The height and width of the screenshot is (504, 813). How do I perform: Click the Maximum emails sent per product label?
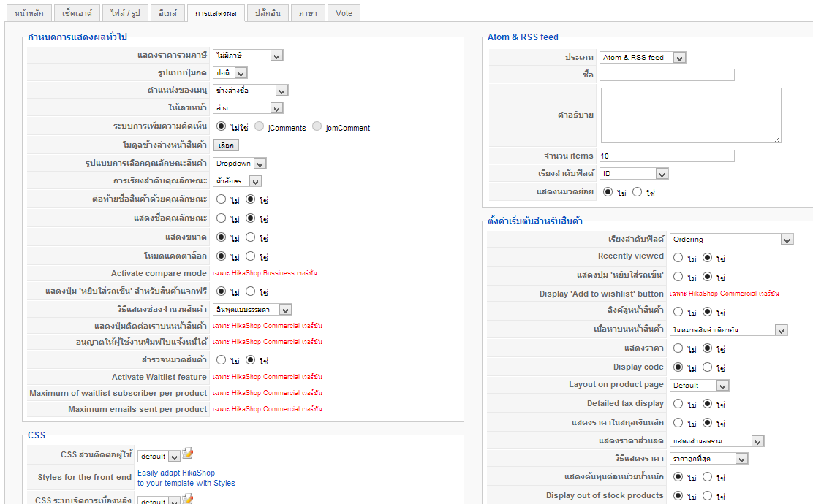coord(137,409)
